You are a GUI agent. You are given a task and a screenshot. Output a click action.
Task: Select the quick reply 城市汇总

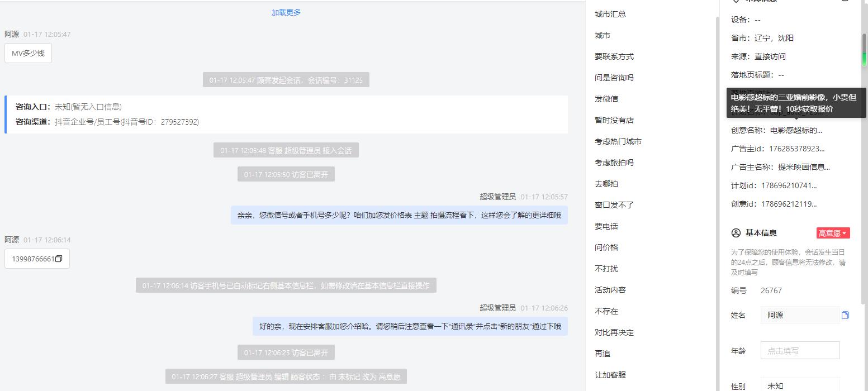610,14
